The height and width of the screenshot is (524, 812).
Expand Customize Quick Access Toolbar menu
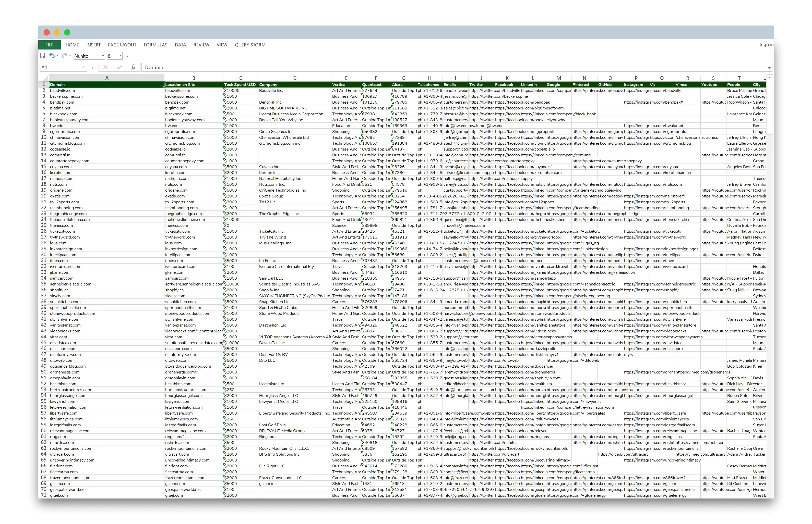tap(128, 56)
